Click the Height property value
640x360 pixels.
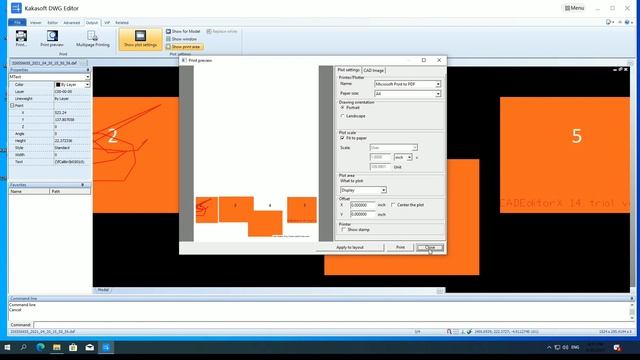point(72,140)
